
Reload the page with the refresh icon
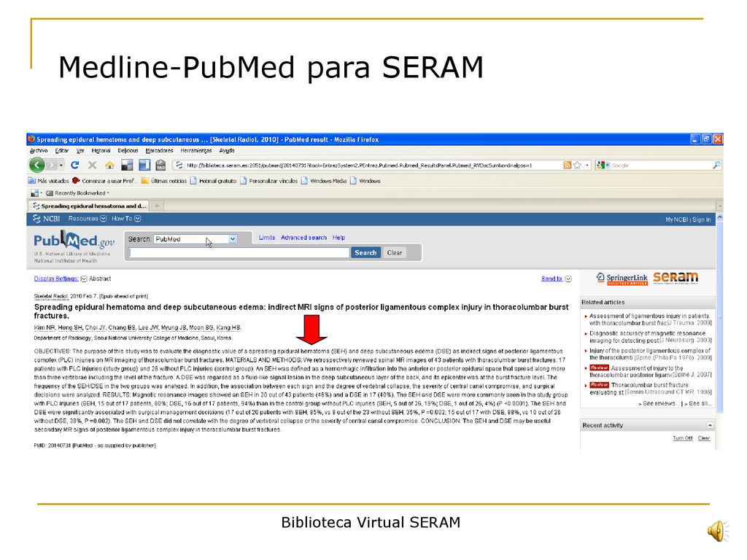pyautogui.click(x=75, y=166)
